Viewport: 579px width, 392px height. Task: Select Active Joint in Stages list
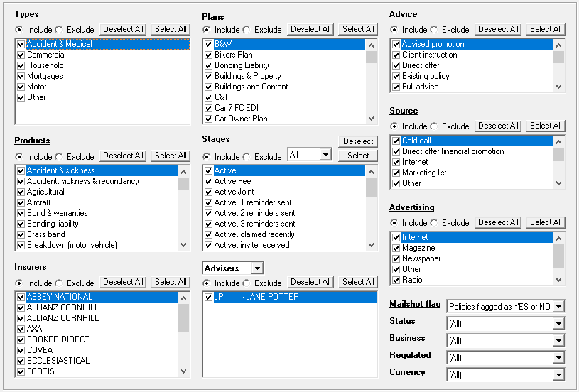coord(234,192)
